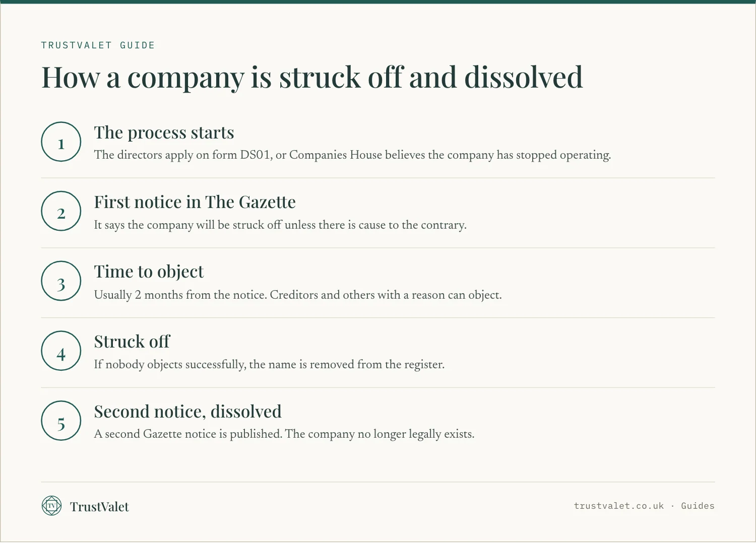Click the TrustValet brand name in footer

[x=99, y=507]
